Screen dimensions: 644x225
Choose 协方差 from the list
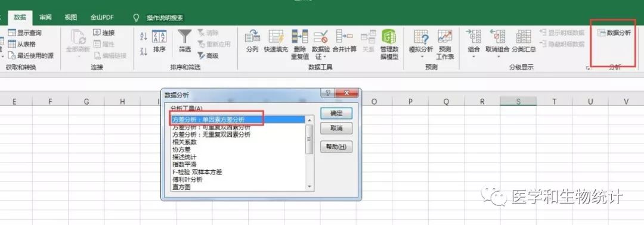click(x=237, y=149)
